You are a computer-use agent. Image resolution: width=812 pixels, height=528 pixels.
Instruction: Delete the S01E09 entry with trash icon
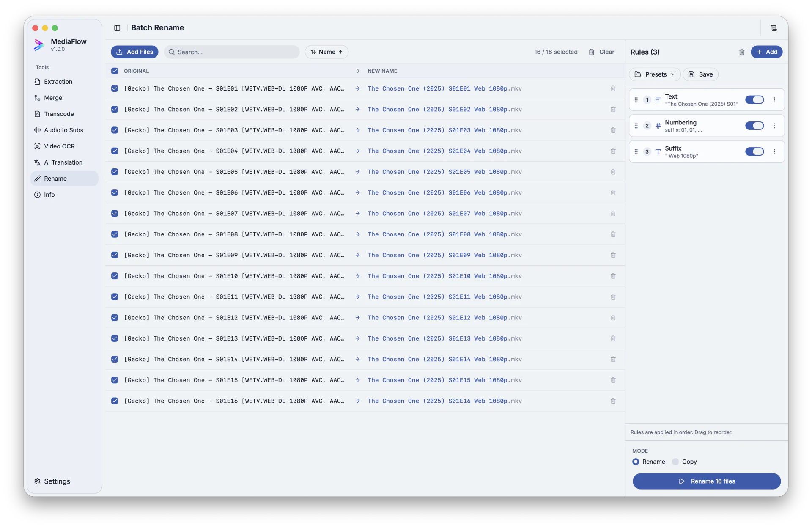coord(613,256)
